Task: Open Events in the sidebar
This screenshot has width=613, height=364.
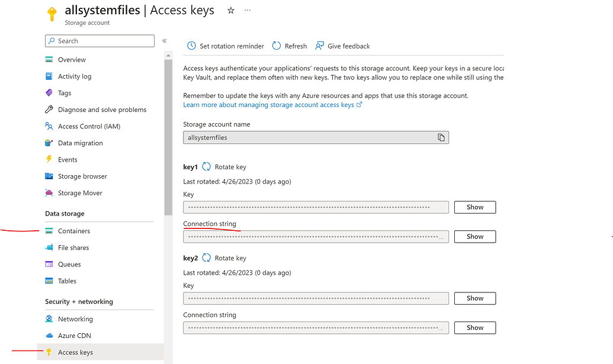Action: point(67,159)
